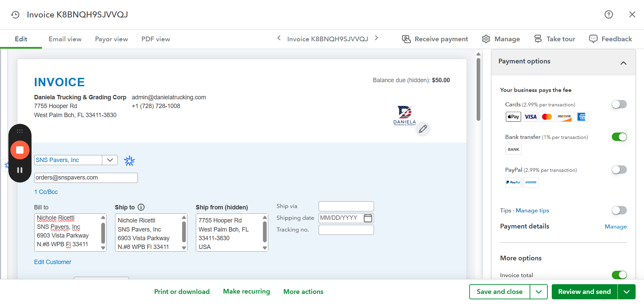The image size is (644, 306).
Task: Open the invoice history clock icon
Action: pyautogui.click(x=15, y=15)
